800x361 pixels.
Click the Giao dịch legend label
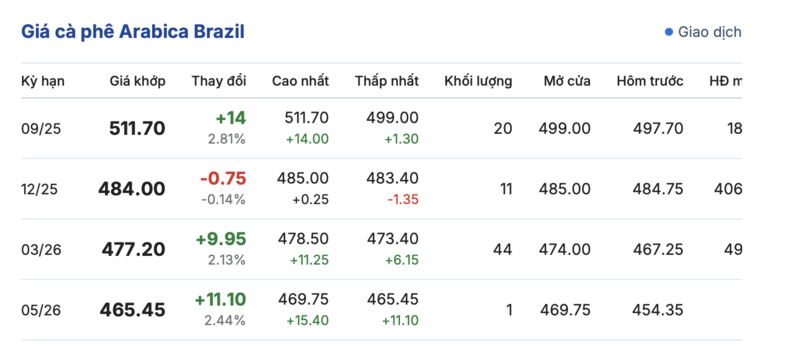tap(709, 32)
